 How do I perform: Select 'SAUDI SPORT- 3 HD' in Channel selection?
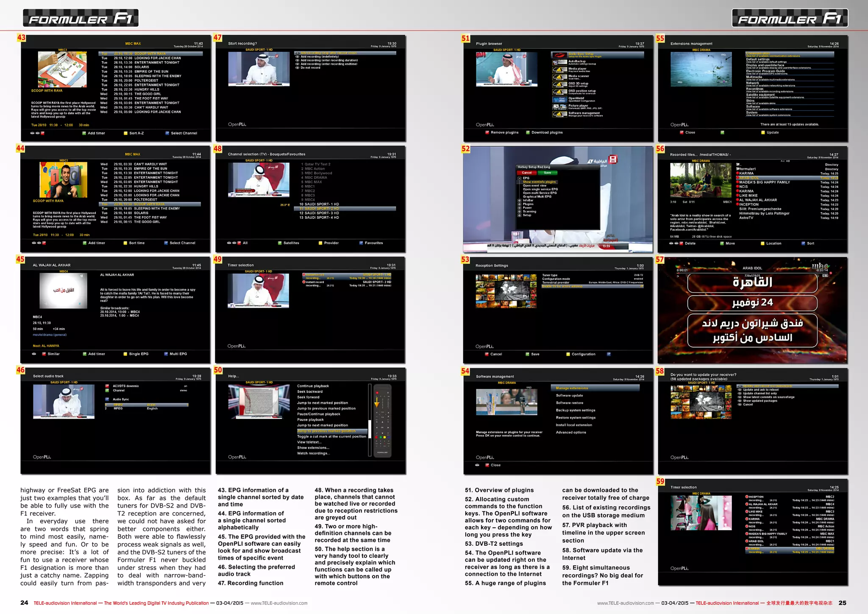pos(319,213)
